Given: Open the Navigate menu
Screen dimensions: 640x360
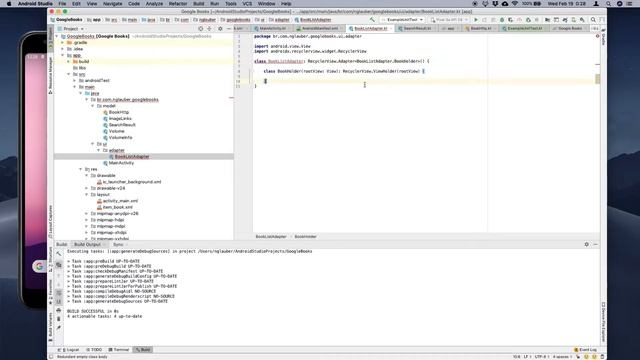Looking at the screenshot, I should point(112,4).
